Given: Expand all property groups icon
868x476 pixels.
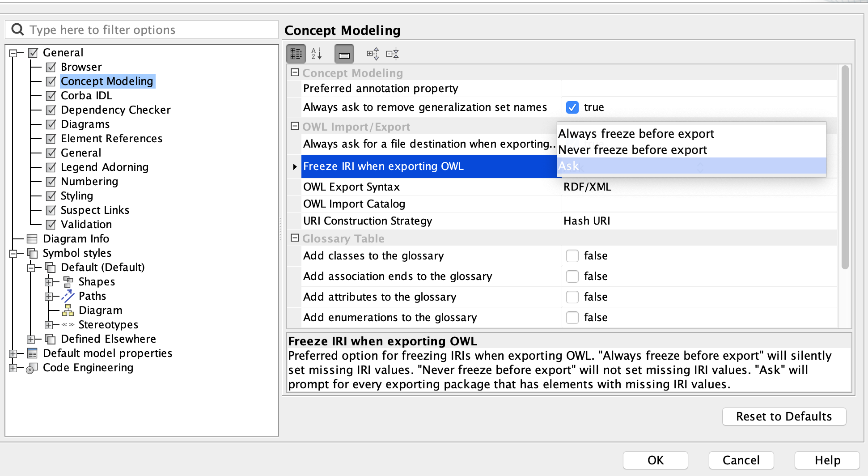Looking at the screenshot, I should point(373,54).
